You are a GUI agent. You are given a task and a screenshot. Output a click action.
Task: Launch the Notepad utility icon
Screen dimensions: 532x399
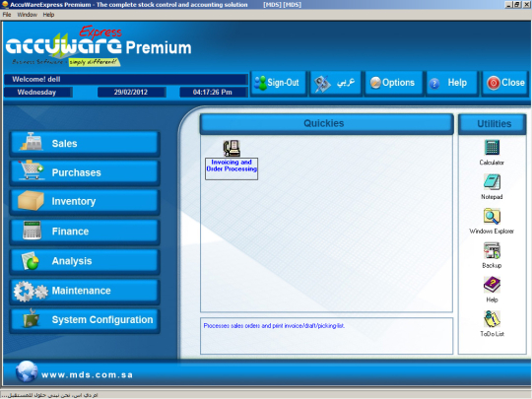(x=492, y=182)
